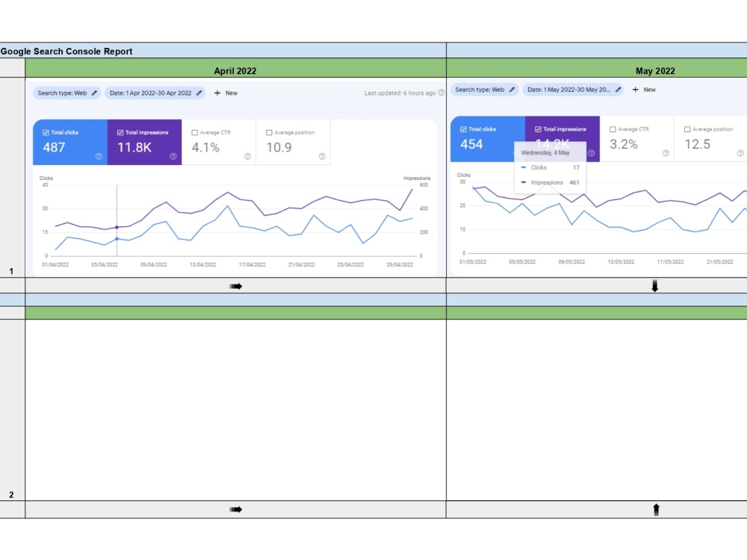Viewport: 747px width, 560px height.
Task: Click 09/04/2022 label on April chart axis
Action: click(153, 265)
